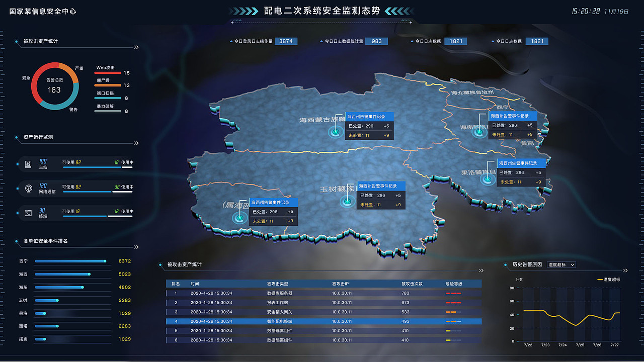Click bullet dot of 被攻击资产统计 left panel
644x362 pixels.
point(17,41)
